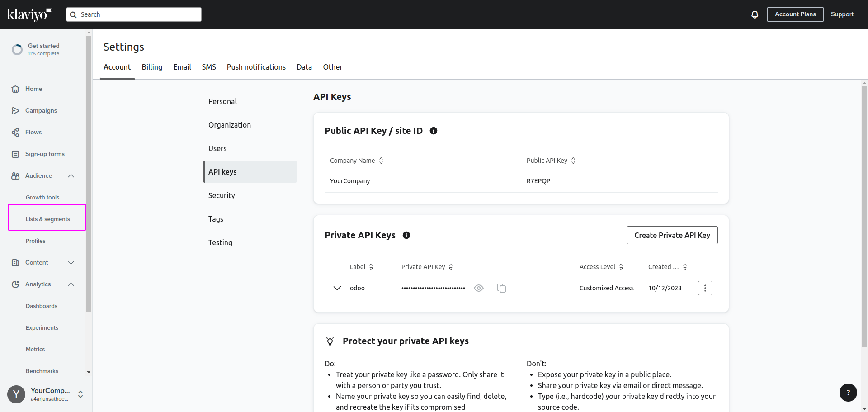Screen dimensions: 868x412
Task: Expand the odoo API key row
Action: coord(337,288)
